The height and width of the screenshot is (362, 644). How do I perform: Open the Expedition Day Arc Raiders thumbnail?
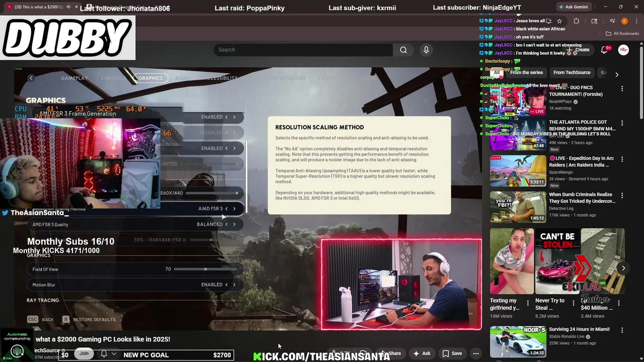(518, 170)
